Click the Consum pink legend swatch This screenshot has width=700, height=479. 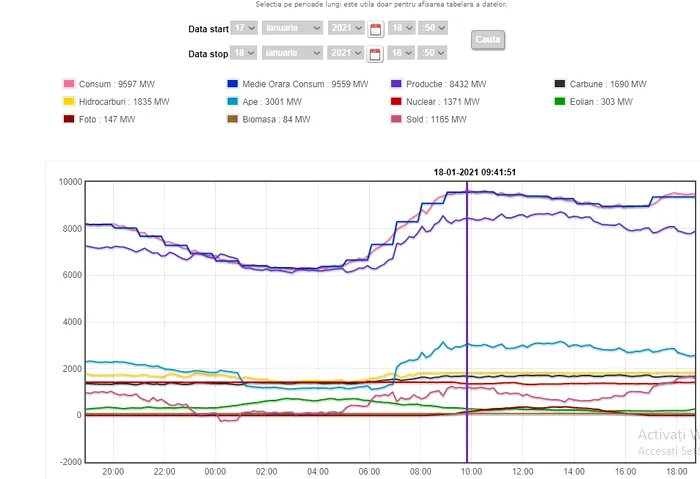coord(70,85)
